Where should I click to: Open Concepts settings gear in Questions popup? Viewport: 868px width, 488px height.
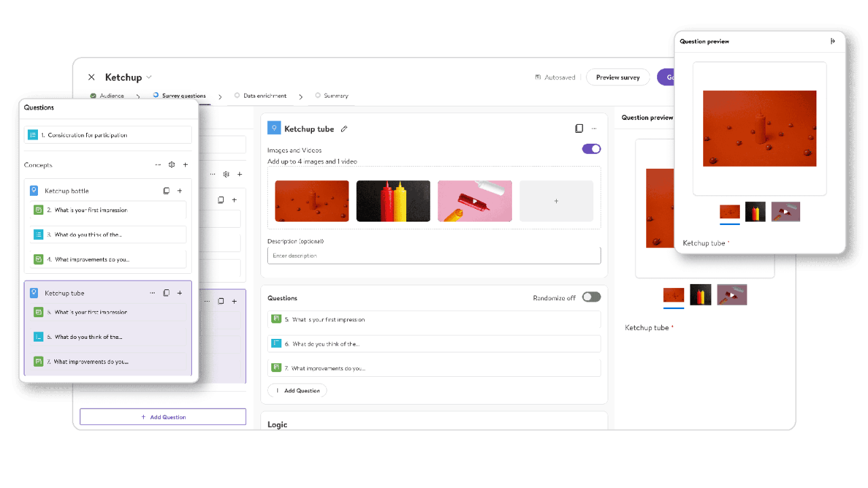(x=172, y=165)
